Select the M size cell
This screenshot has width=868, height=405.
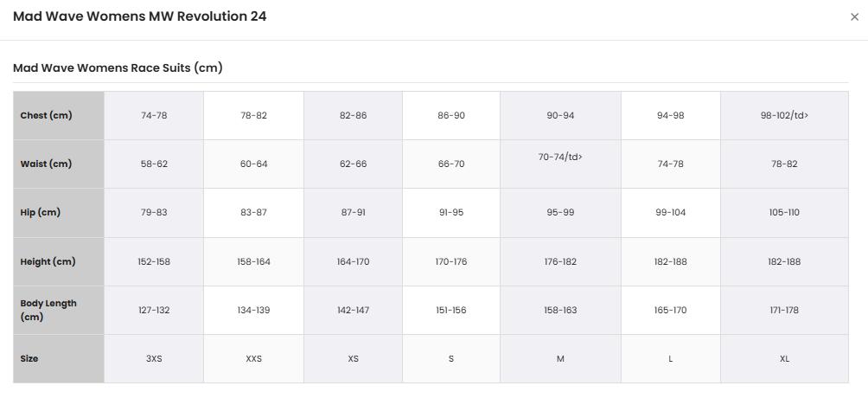click(560, 358)
